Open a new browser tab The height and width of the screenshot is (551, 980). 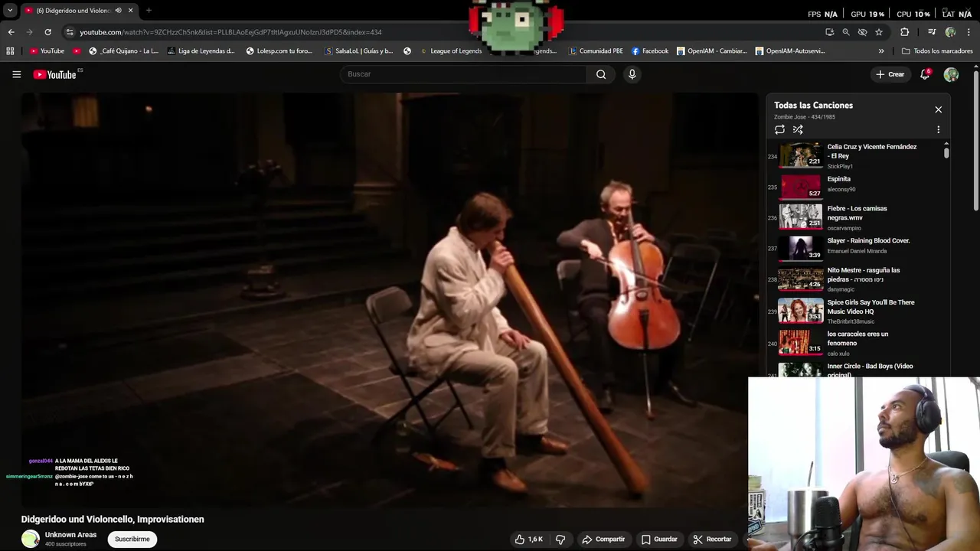pyautogui.click(x=149, y=11)
